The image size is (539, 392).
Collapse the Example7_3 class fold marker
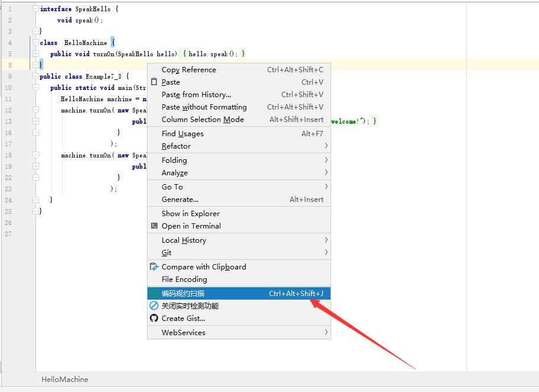(36, 76)
